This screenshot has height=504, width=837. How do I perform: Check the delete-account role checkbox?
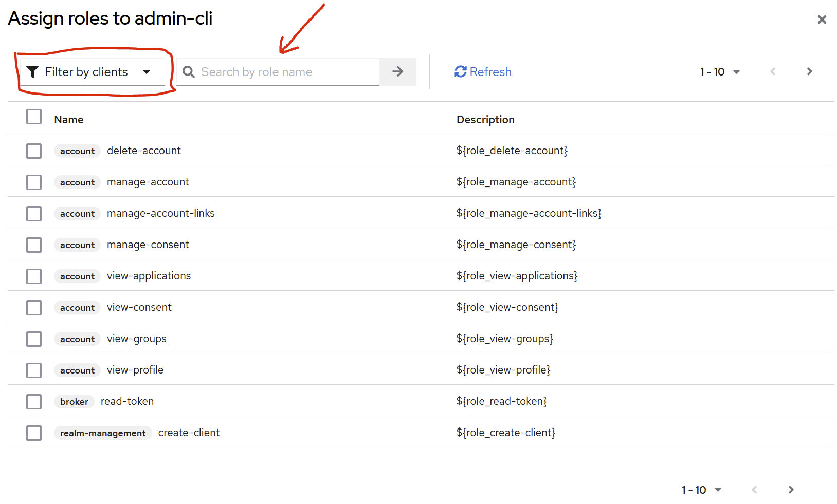34,151
